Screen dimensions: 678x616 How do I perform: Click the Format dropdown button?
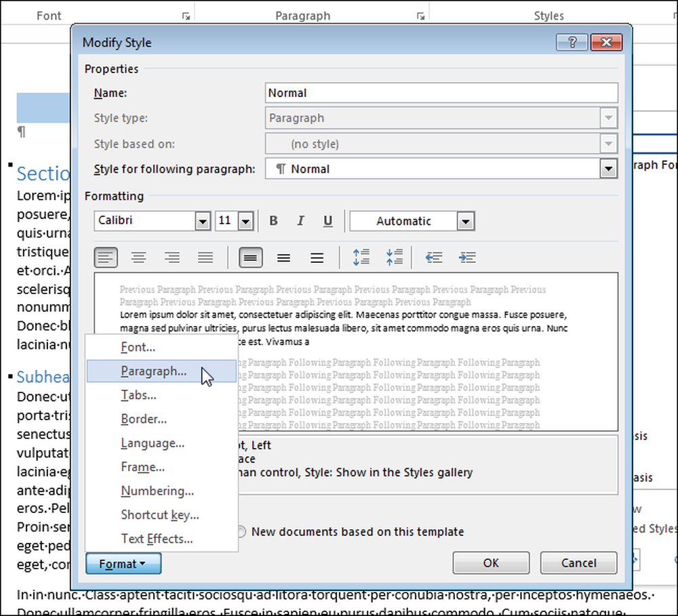(x=123, y=564)
